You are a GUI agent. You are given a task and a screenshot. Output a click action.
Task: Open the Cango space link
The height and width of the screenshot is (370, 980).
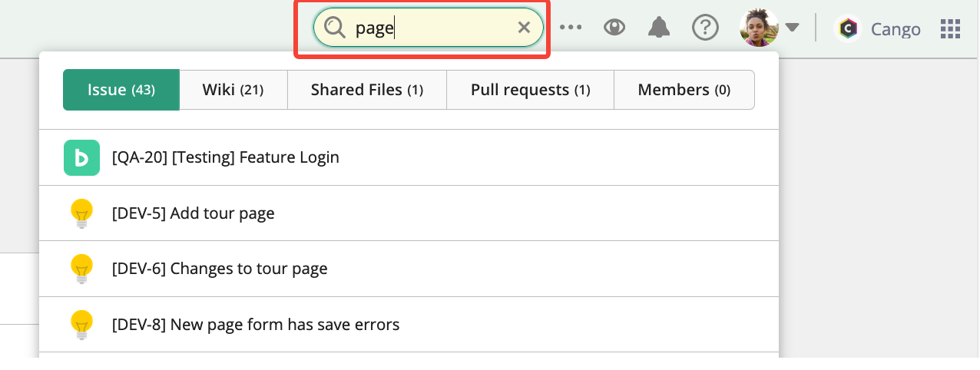coord(896,29)
